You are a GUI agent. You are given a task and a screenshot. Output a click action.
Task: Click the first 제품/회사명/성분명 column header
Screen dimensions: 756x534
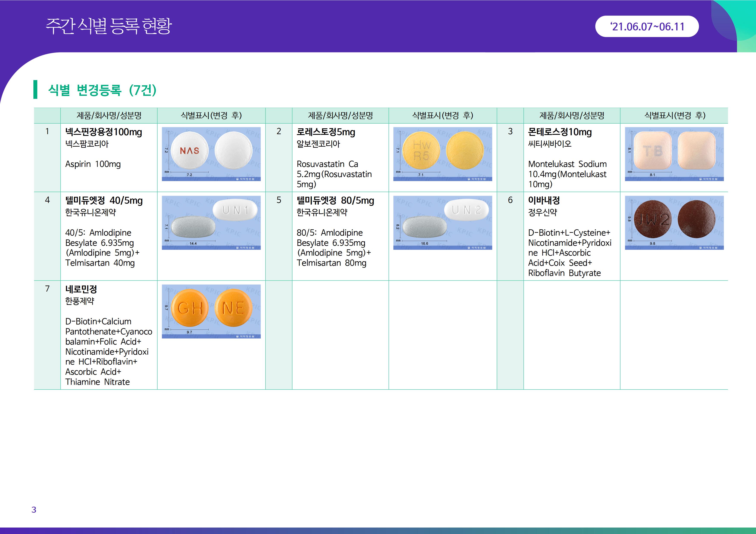pos(109,115)
